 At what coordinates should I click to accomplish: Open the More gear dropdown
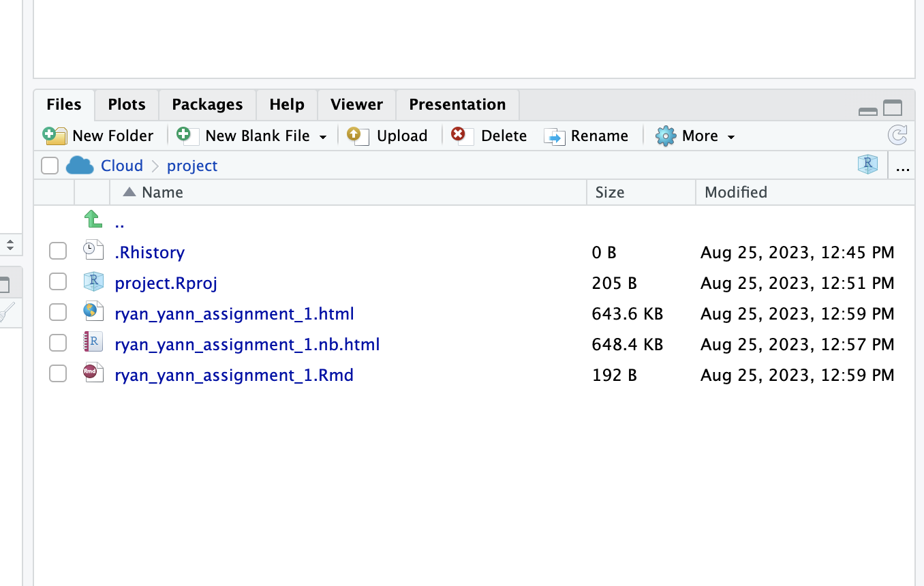coord(696,136)
